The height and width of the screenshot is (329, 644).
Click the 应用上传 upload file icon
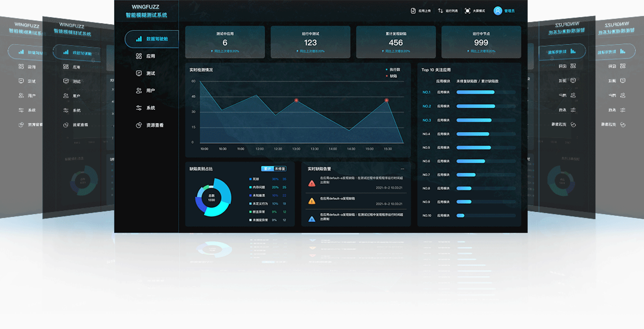pos(413,11)
